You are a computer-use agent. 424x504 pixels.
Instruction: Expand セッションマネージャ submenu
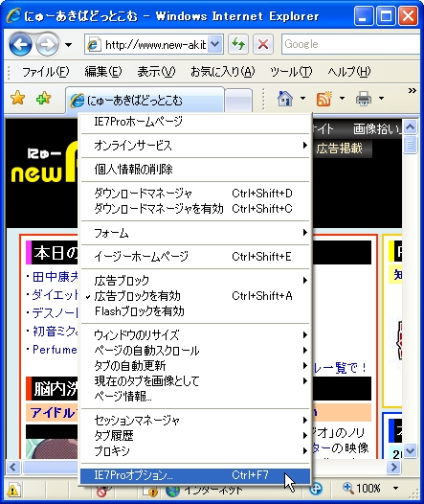coord(195,421)
